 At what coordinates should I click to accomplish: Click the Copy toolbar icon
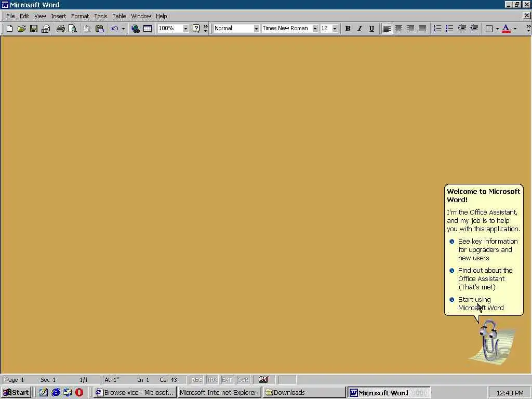pos(88,29)
